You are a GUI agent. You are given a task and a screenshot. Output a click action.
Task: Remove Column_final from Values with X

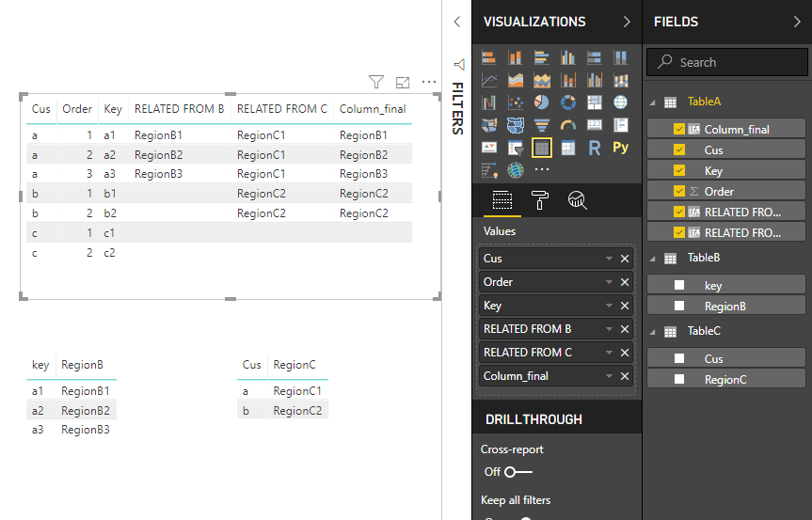(625, 376)
